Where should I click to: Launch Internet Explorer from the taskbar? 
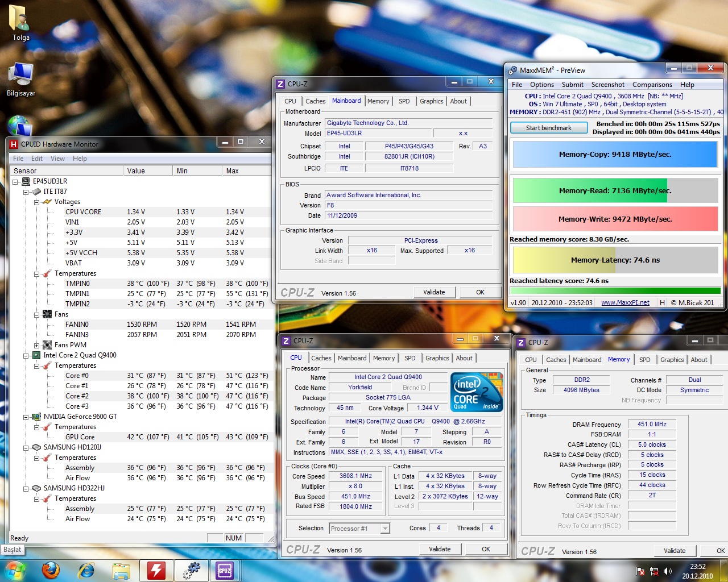86,570
